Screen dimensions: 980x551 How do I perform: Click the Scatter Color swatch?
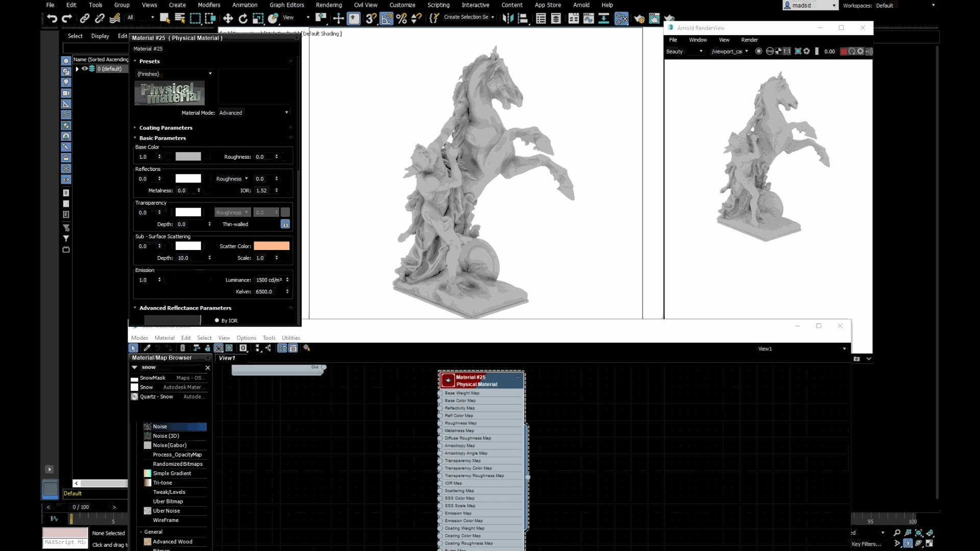[272, 246]
